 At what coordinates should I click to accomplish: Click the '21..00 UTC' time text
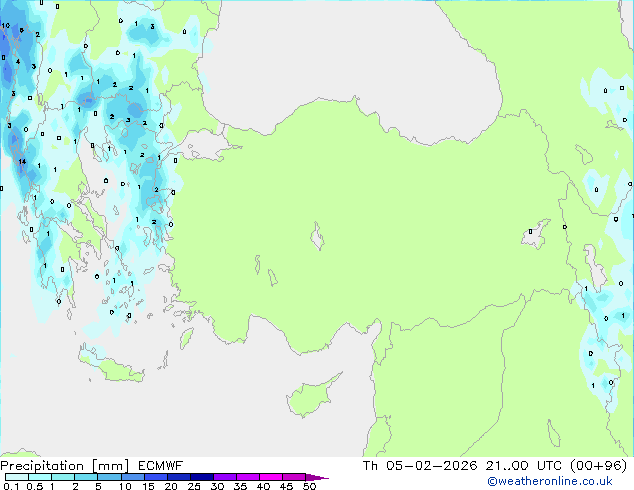point(524,466)
